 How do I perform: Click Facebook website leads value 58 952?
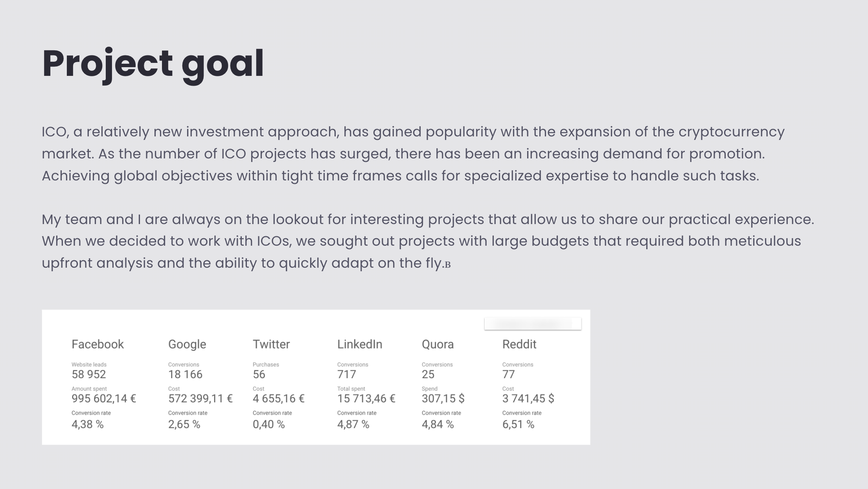[89, 374]
